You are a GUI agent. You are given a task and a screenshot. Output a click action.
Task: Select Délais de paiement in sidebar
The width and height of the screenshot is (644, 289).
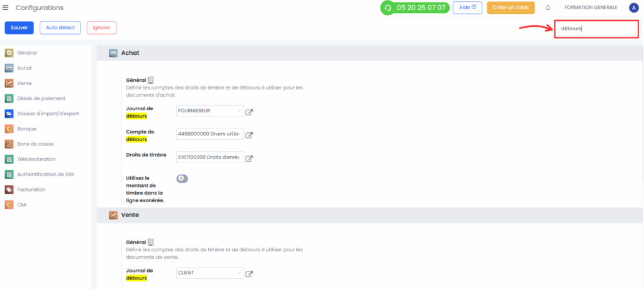point(41,99)
